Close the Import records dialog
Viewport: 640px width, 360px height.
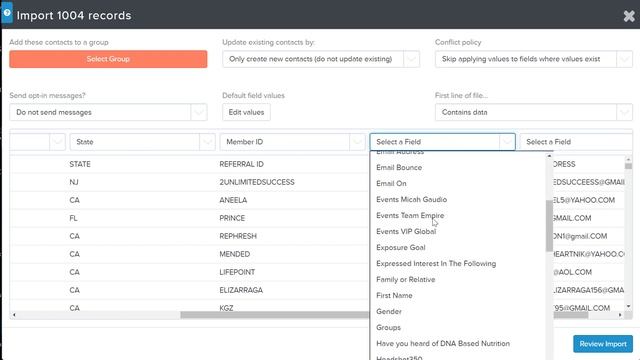(629, 16)
